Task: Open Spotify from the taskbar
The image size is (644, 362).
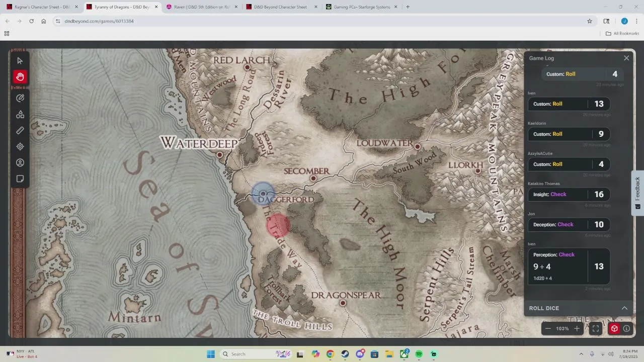Action: [x=419, y=354]
